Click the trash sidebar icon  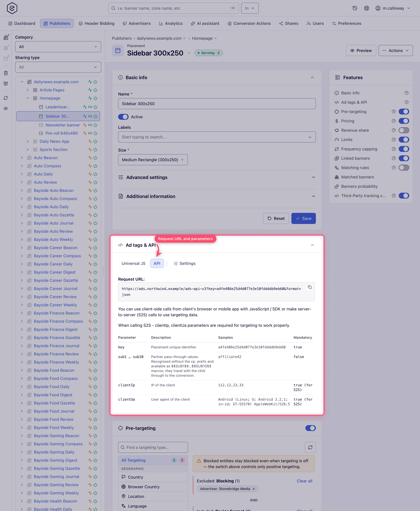(6, 73)
